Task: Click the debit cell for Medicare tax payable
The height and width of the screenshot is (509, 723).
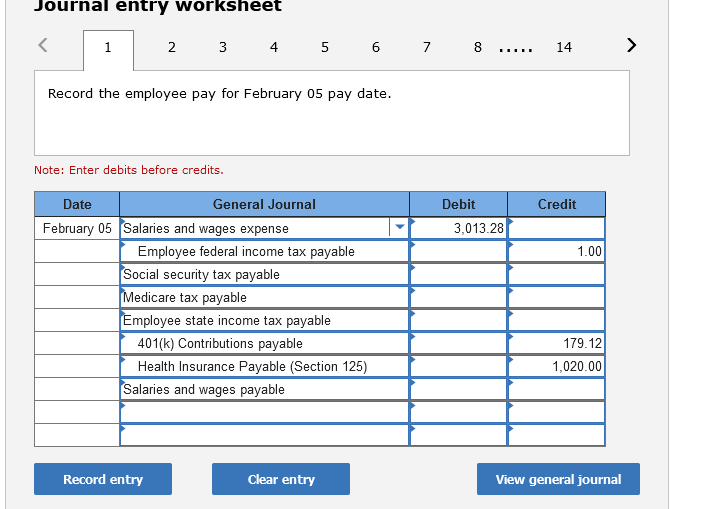Action: [458, 297]
